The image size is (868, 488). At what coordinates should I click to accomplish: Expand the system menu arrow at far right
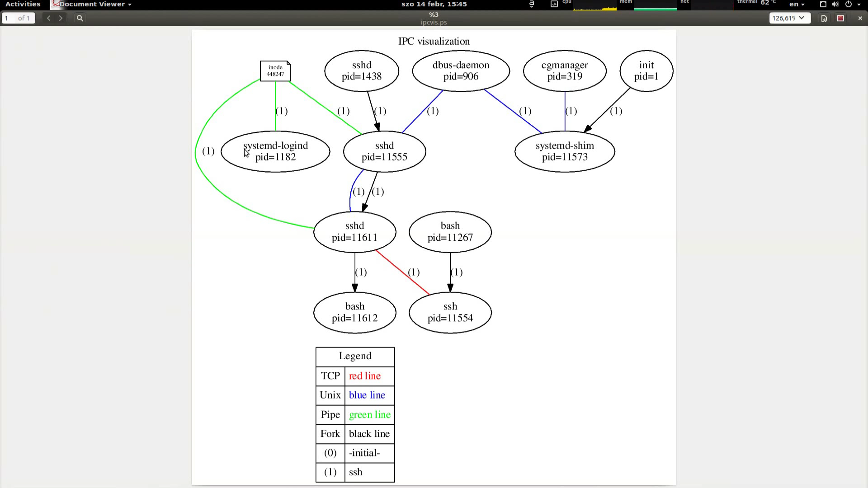[x=859, y=4]
